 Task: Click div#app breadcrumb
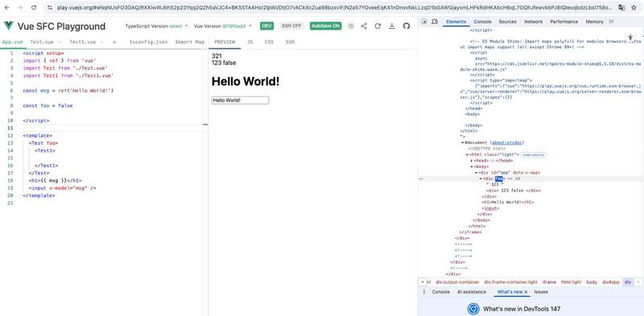pyautogui.click(x=611, y=282)
